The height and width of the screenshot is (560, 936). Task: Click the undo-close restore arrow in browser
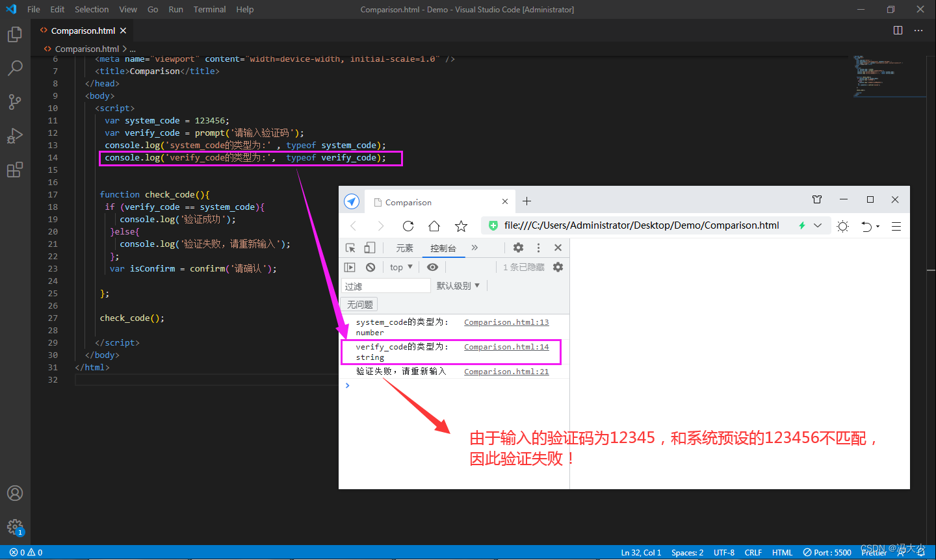866,226
